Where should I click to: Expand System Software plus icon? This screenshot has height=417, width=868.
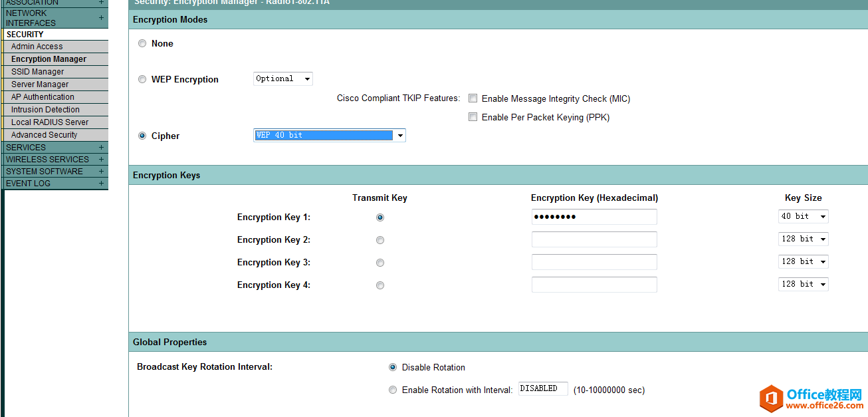coord(101,172)
